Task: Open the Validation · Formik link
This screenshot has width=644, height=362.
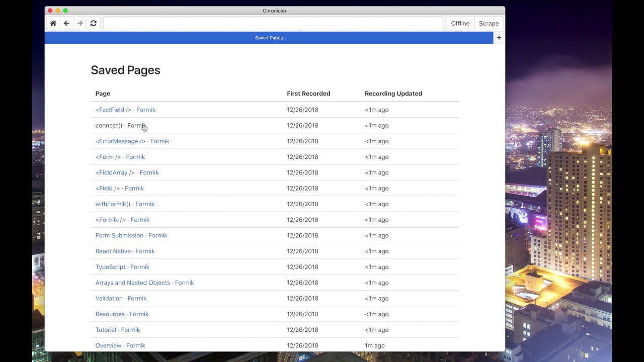Action: (x=121, y=299)
